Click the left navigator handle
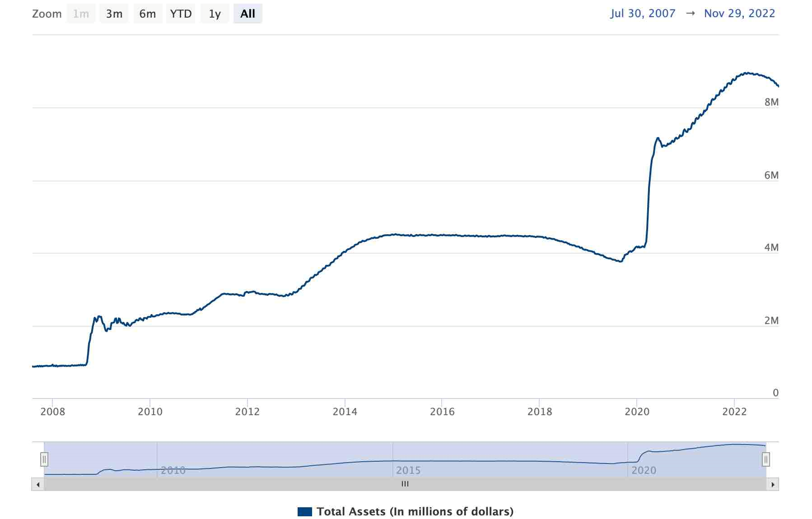Image resolution: width=812 pixels, height=519 pixels. [44, 459]
